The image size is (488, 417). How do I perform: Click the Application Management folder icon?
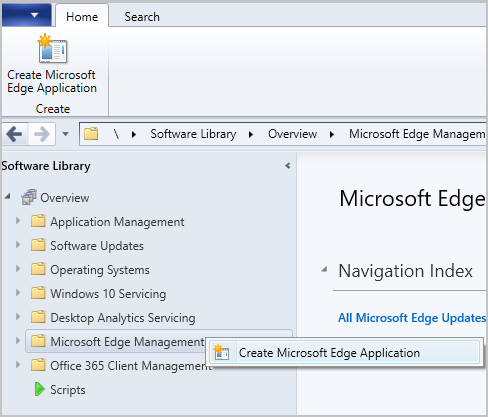point(38,221)
